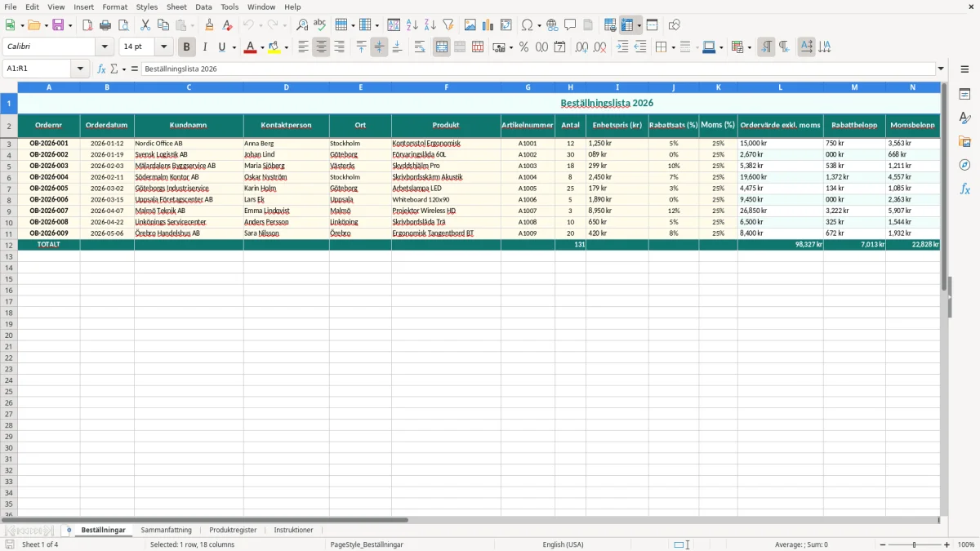Click the Print toolbar icon
This screenshot has height=551, width=980.
[x=105, y=25]
